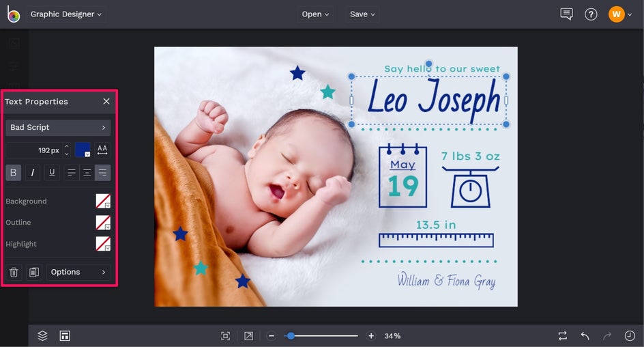The image size is (644, 347).
Task: Open the Outline color swatch
Action: (x=103, y=223)
